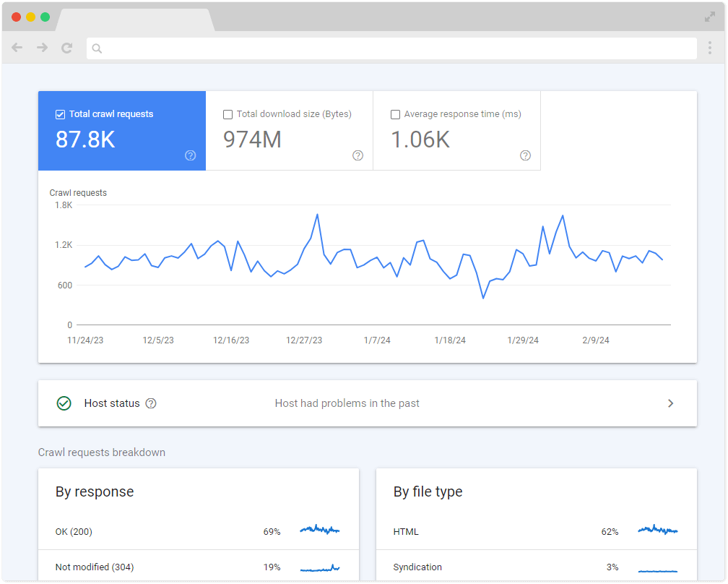
Task: Click the Crawl requests breakdown heading
Action: coord(102,452)
